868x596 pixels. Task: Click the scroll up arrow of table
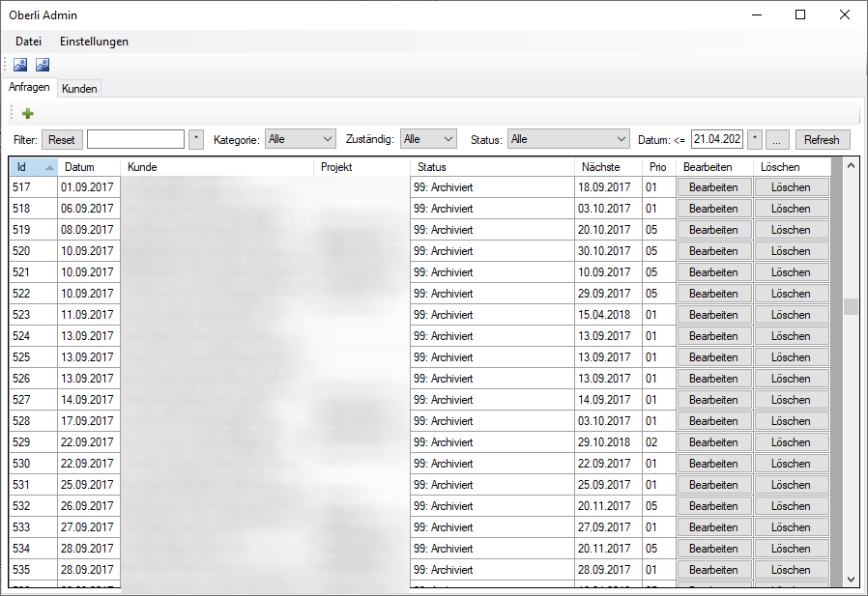(x=851, y=165)
